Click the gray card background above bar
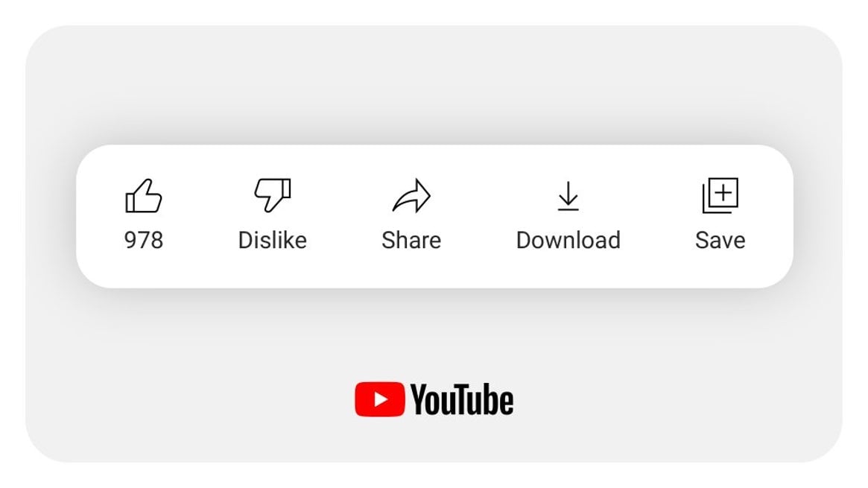The image size is (868, 488). [434, 83]
